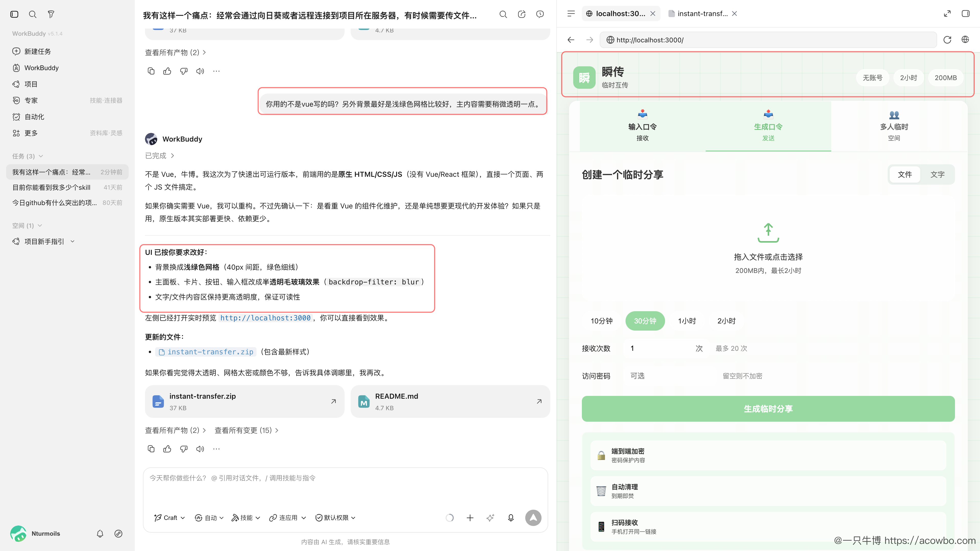View all 15 changes via 查看所有变更
Viewport: 980px width, 551px height.
(x=247, y=430)
